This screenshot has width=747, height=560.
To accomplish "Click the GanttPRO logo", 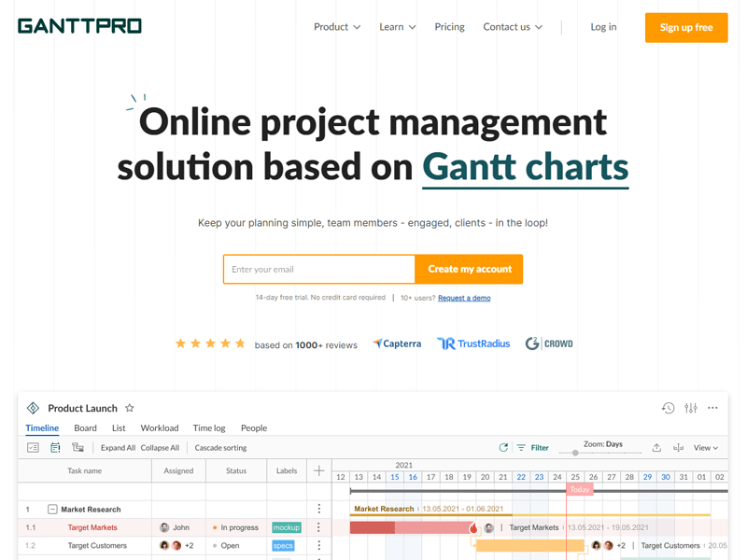I will click(x=79, y=26).
